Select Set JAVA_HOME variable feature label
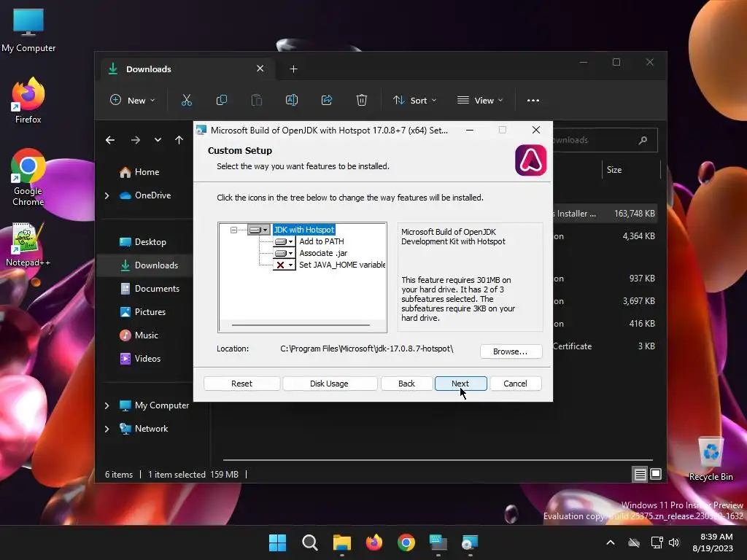The height and width of the screenshot is (560, 747). click(x=342, y=265)
